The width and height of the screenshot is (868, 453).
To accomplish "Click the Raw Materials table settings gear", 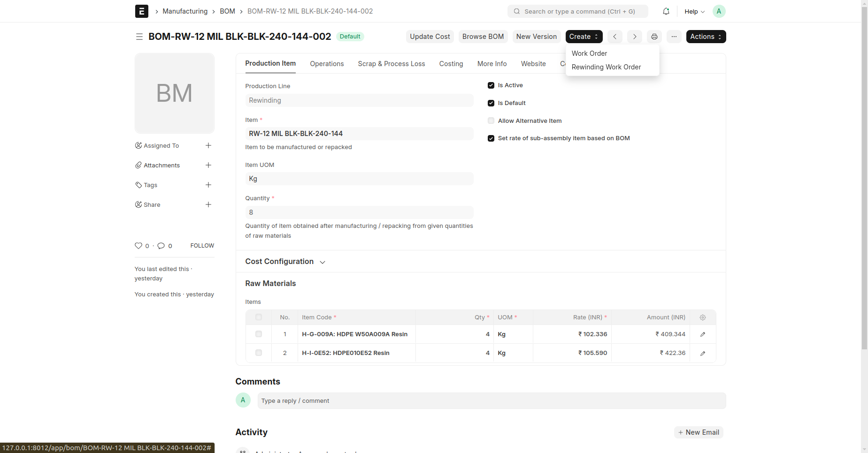I will pyautogui.click(x=702, y=317).
